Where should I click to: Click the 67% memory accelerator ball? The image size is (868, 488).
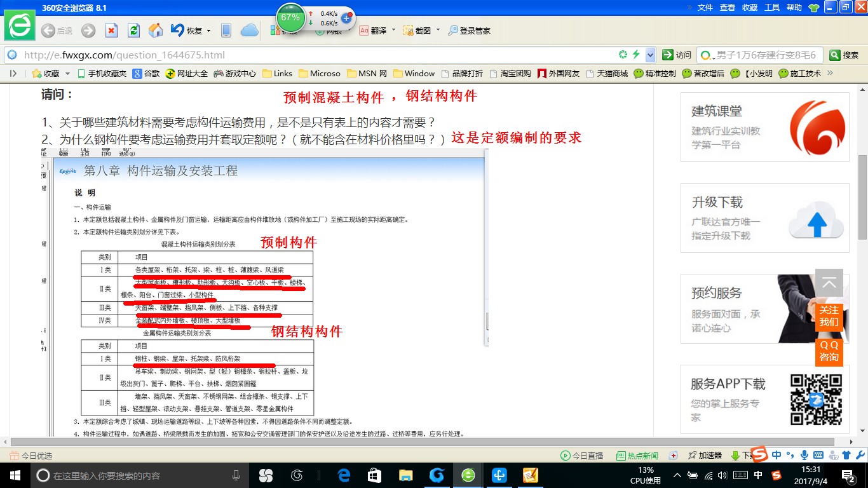290,18
